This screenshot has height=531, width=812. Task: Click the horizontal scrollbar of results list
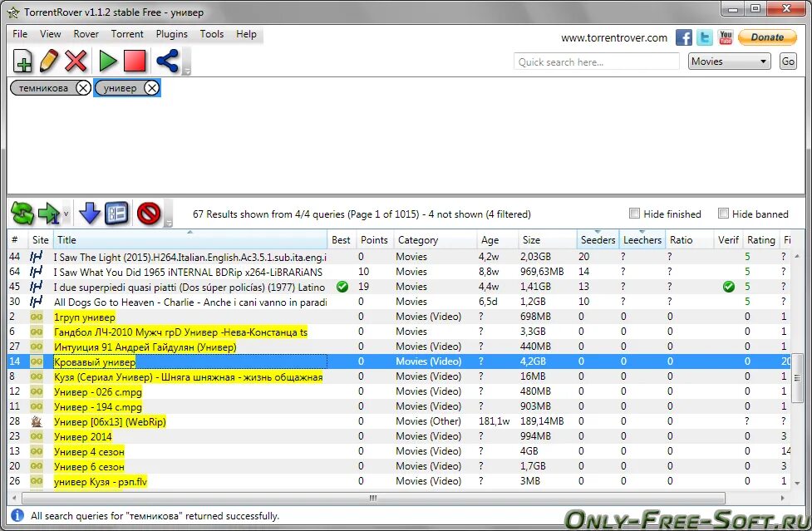pos(373,498)
